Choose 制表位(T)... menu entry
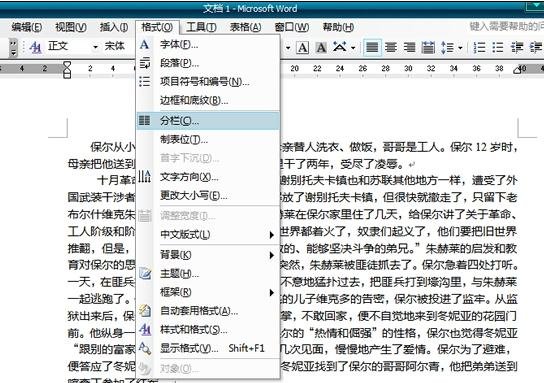Screen dimensions: 544x383 pos(208,139)
